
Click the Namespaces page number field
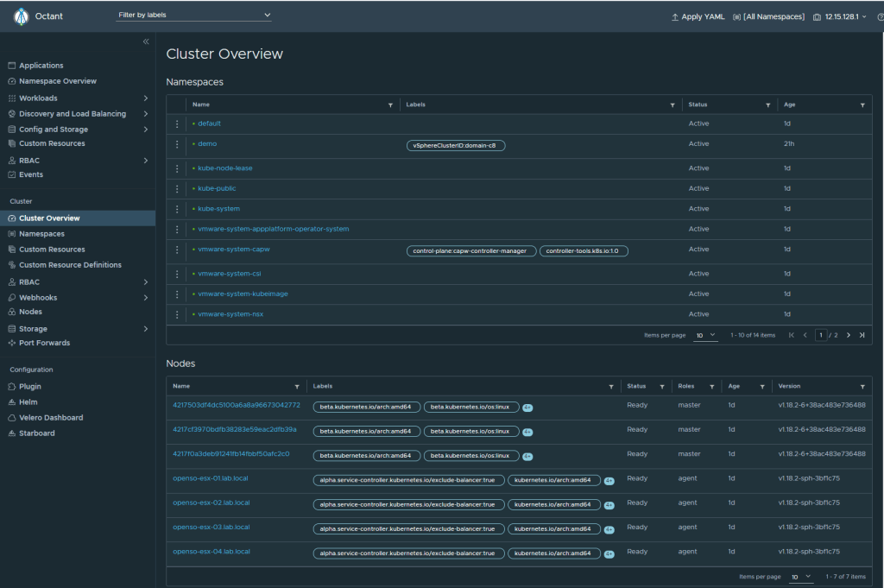[x=820, y=335]
